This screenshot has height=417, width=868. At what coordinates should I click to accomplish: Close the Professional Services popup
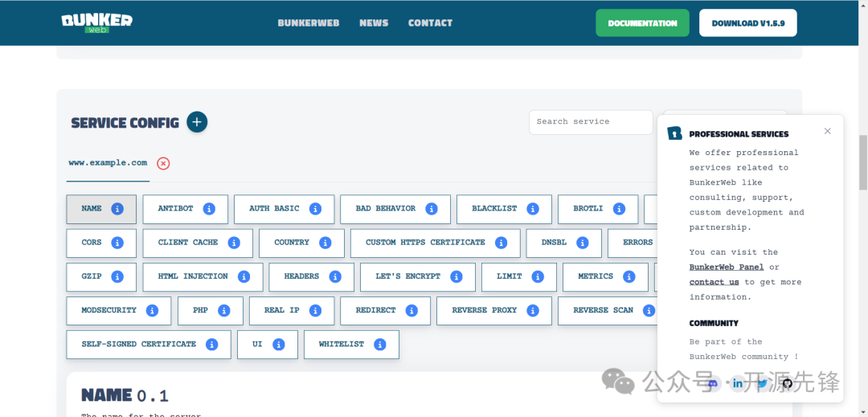(828, 131)
